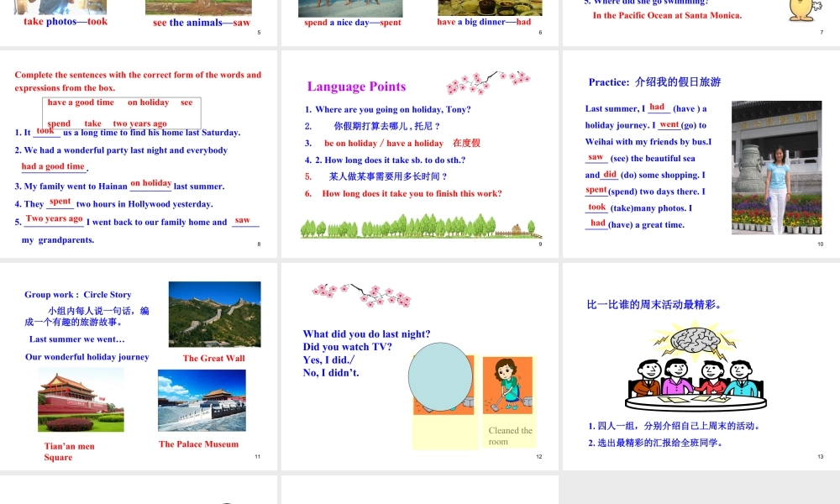Screen dimensions: 840x504
Task: Click cherry blossom branch above last night question
Action: pos(361,294)
